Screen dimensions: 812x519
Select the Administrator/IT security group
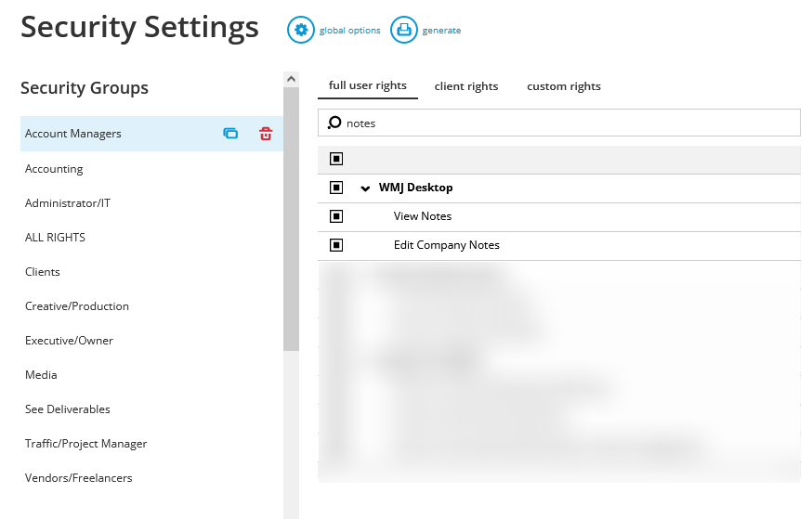[68, 202]
